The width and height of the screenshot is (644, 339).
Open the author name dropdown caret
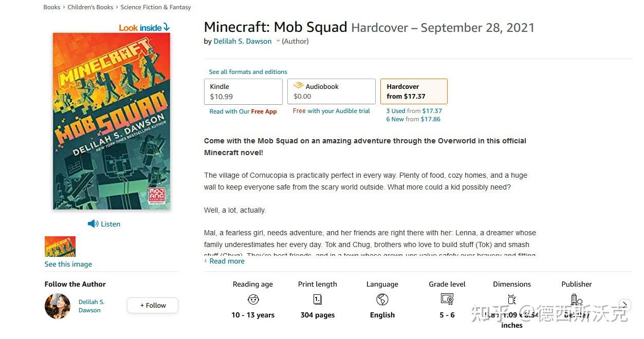click(x=278, y=41)
